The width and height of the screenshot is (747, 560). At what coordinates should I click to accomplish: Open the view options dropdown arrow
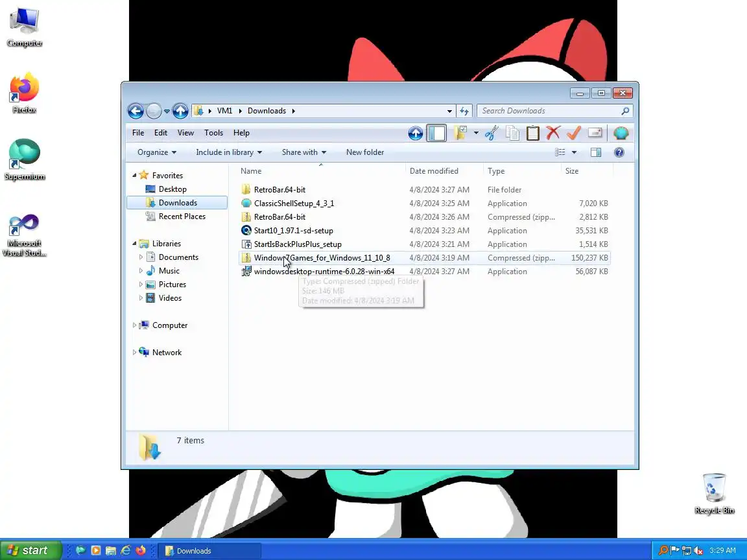574,152
